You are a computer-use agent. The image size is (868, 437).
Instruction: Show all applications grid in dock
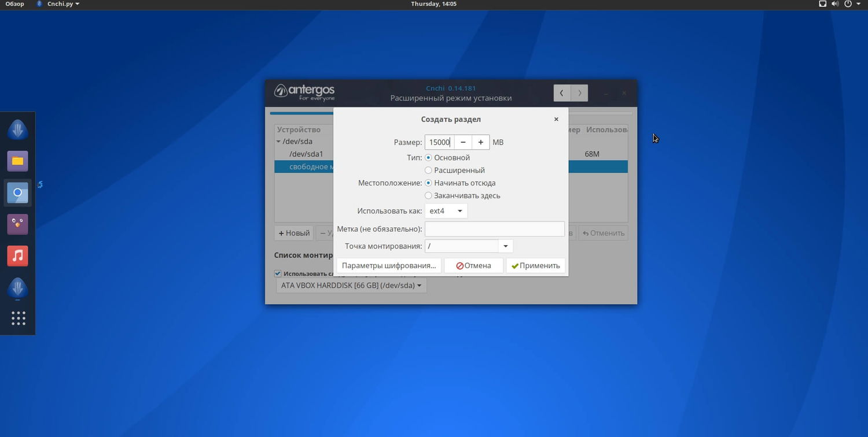pos(18,318)
